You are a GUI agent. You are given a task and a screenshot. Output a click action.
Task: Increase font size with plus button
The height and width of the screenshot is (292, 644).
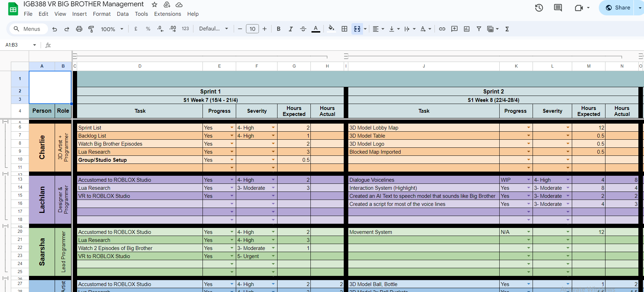coord(265,29)
